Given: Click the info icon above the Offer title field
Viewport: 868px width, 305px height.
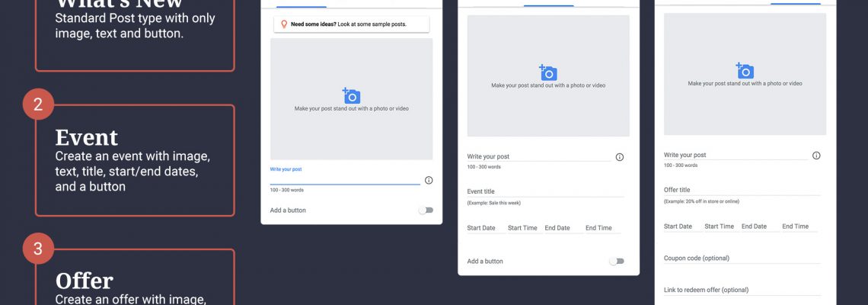Looking at the screenshot, I should coord(816,156).
